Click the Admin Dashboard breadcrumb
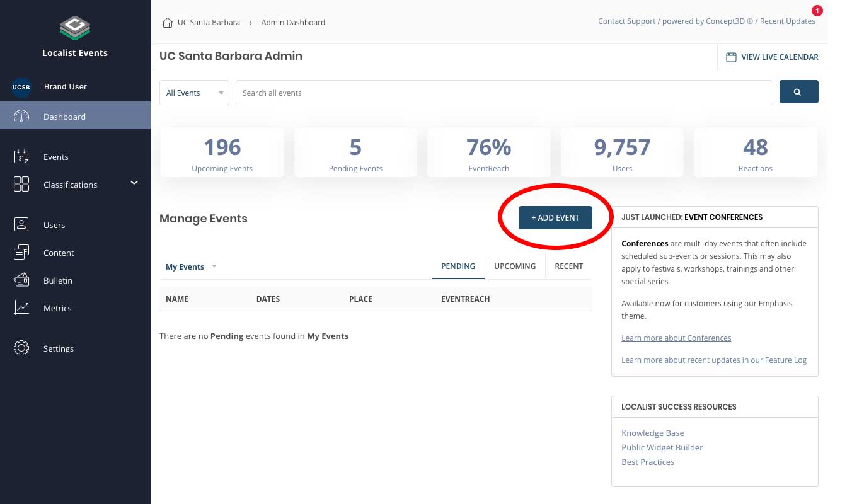Image resolution: width=852 pixels, height=504 pixels. tap(293, 23)
